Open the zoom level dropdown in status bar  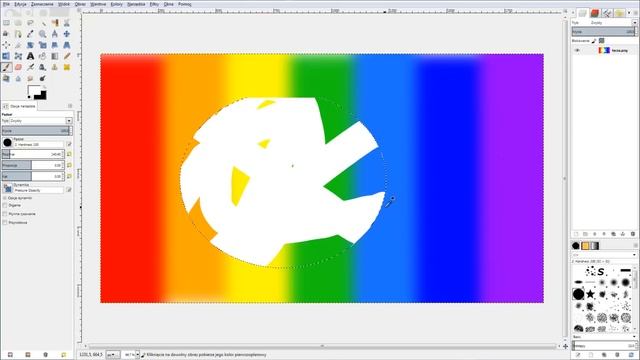(x=138, y=355)
